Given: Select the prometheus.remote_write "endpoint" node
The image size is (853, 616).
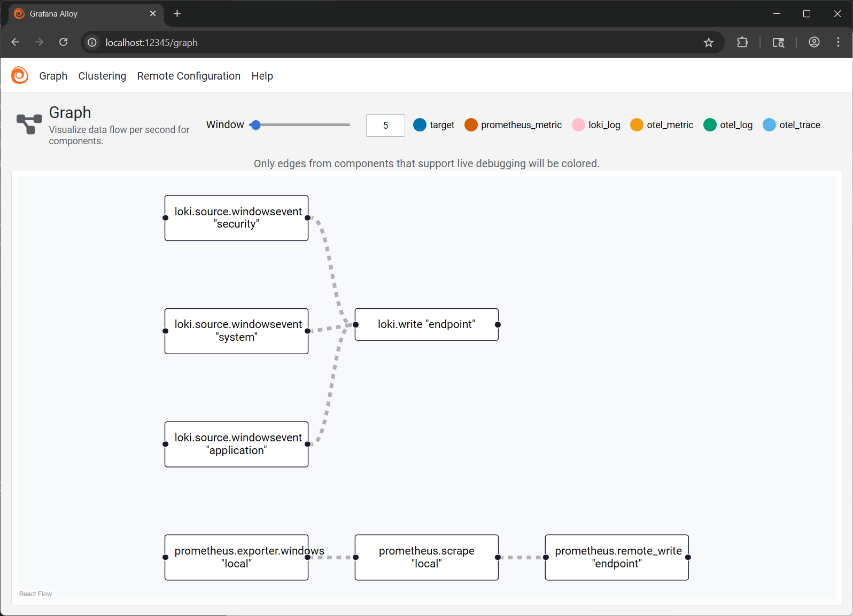Looking at the screenshot, I should point(617,558).
